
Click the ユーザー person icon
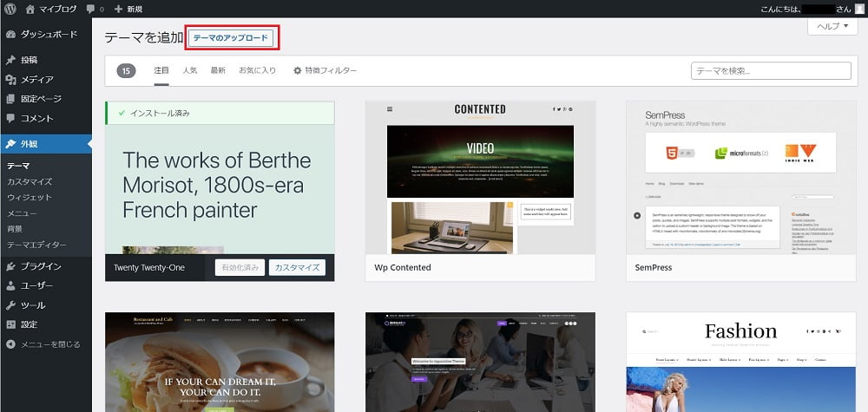pos(10,285)
